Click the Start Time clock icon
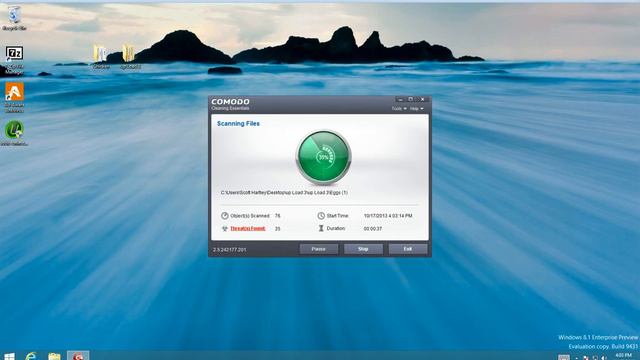The height and width of the screenshot is (360, 640). (x=321, y=216)
